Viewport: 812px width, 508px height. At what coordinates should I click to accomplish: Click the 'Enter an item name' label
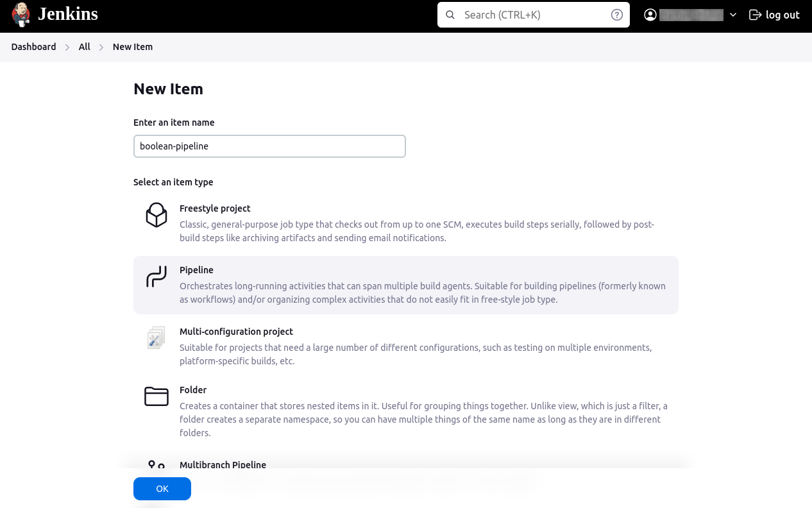[174, 123]
